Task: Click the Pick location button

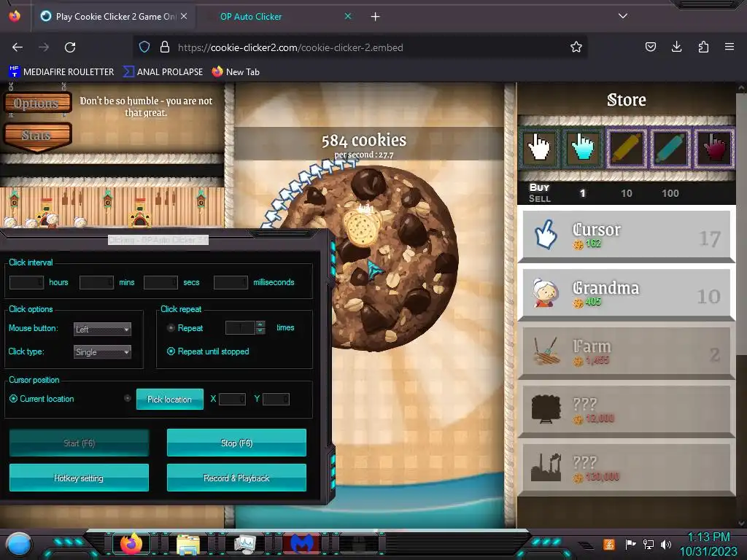Action: coord(169,399)
